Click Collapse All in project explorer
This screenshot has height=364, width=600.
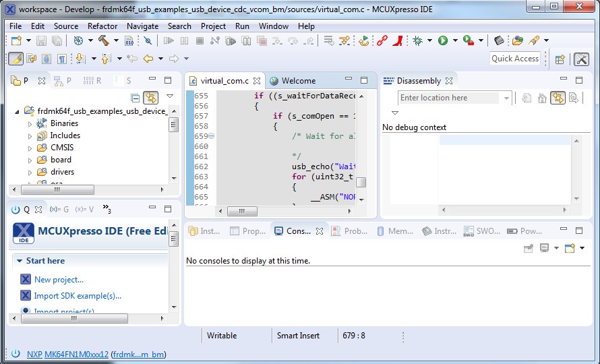[135, 98]
